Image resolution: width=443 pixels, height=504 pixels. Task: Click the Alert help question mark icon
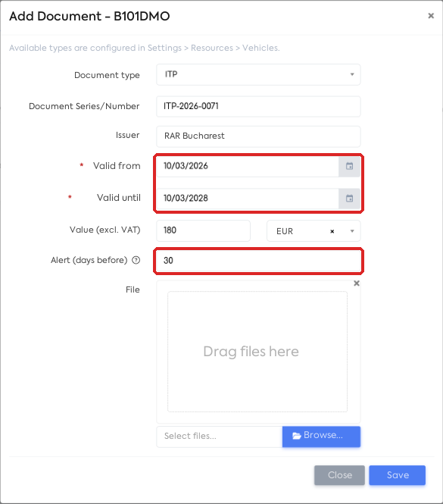pyautogui.click(x=136, y=260)
